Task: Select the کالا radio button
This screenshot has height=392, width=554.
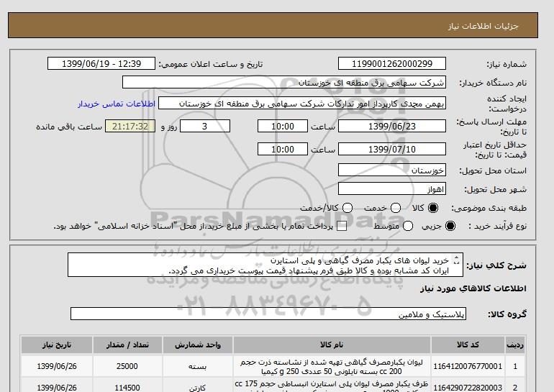Action: pos(432,208)
